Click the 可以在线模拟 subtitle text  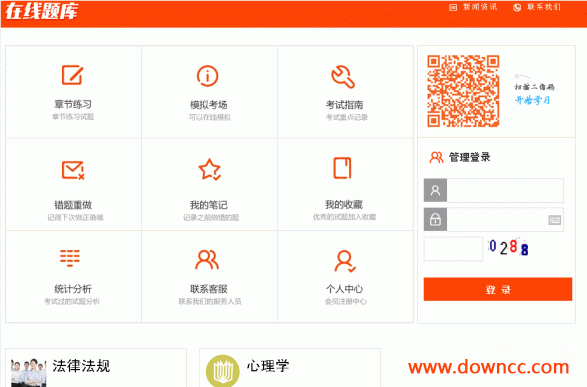pos(210,118)
